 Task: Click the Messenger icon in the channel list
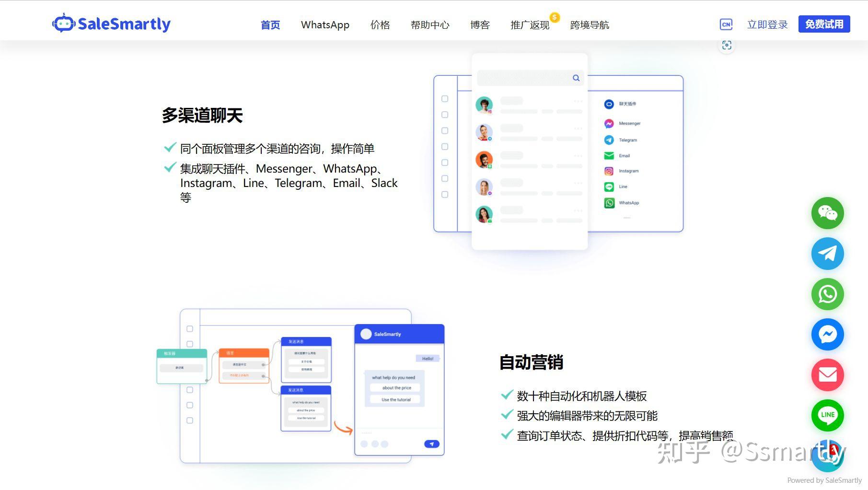click(609, 124)
